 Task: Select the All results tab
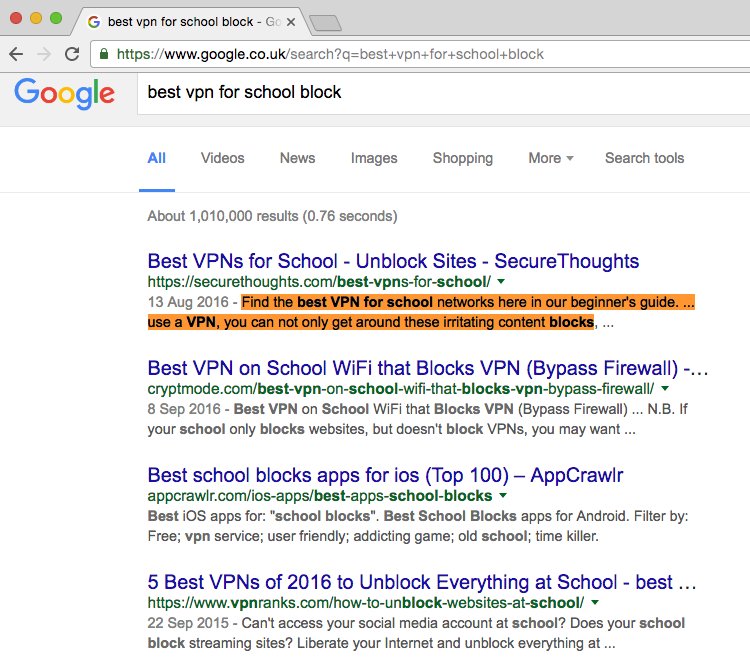tap(156, 158)
